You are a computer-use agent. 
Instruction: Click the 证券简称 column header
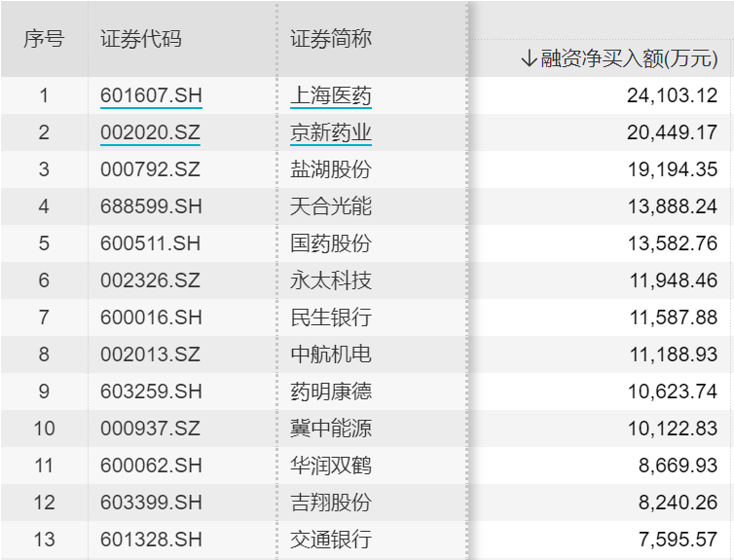point(330,39)
